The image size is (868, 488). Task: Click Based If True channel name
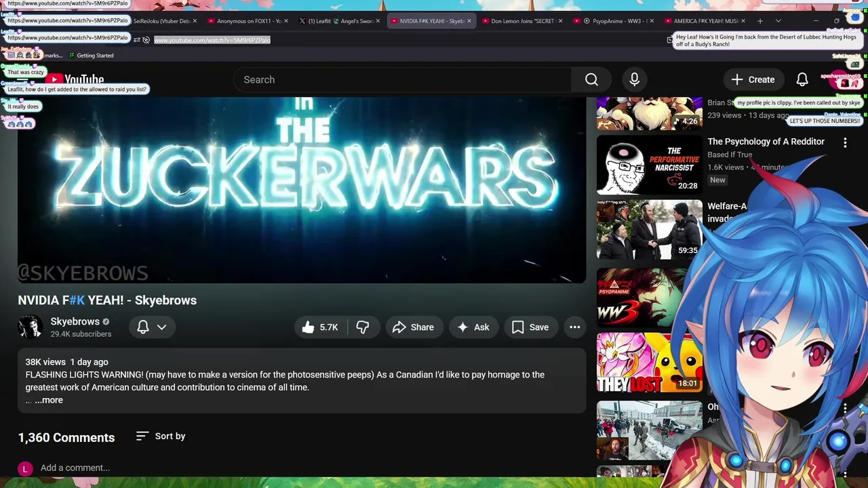(x=730, y=155)
